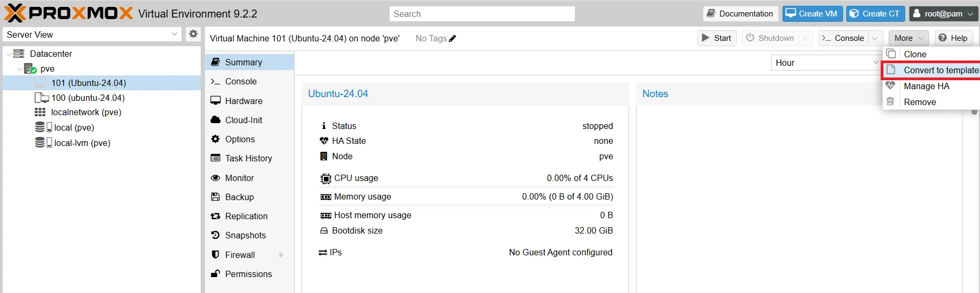
Task: Click the VM 101 monitor icon
Action: (40, 83)
